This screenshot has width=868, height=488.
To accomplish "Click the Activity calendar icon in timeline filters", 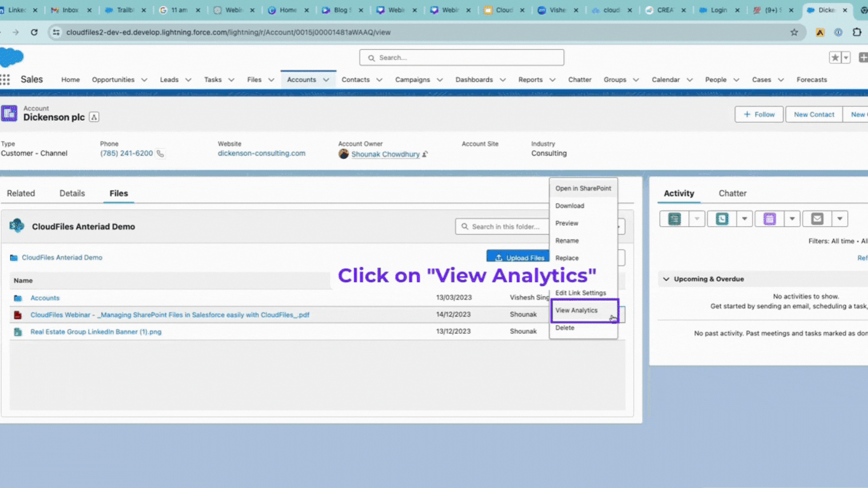I will tap(769, 219).
